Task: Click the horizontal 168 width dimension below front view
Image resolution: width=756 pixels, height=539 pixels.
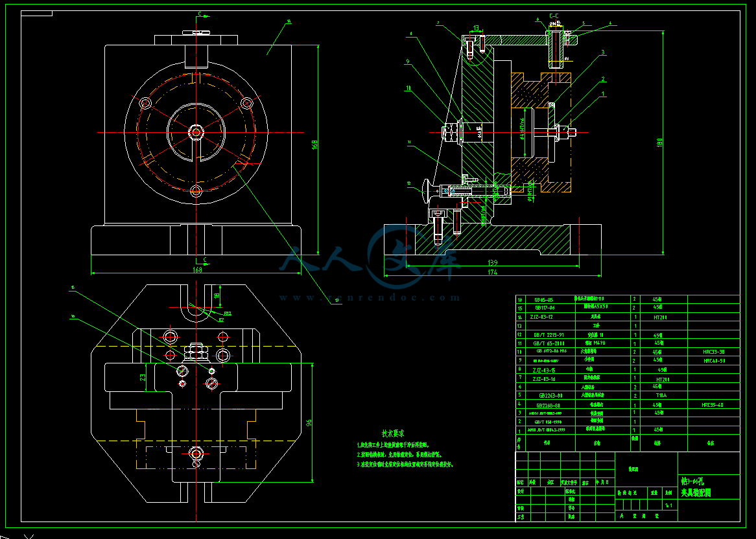Action: click(x=197, y=269)
